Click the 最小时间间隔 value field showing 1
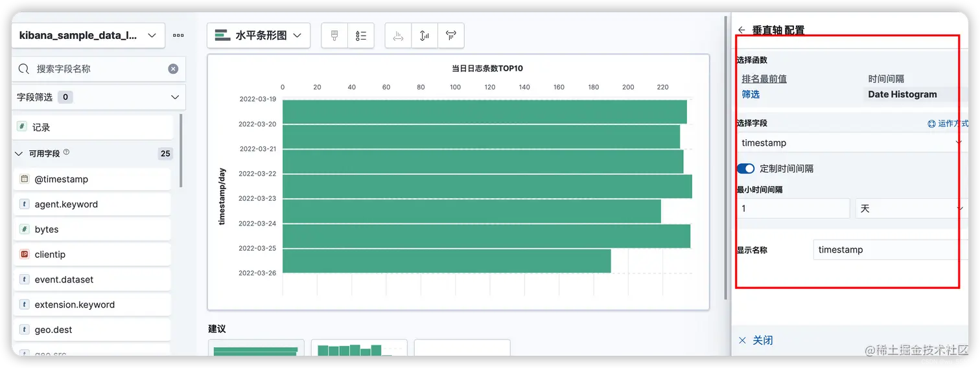This screenshot has width=980, height=368. (793, 209)
